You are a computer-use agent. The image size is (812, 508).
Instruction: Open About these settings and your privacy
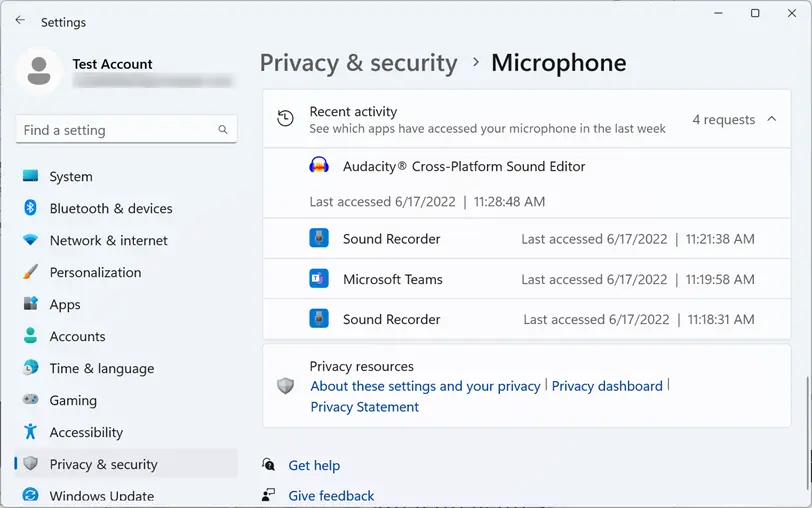[425, 386]
